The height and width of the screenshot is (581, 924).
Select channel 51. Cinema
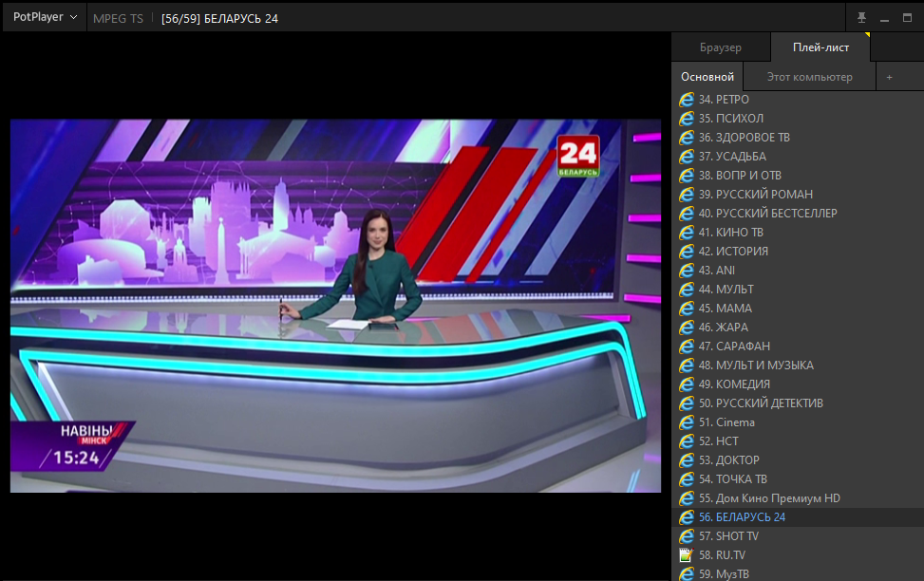798,422
